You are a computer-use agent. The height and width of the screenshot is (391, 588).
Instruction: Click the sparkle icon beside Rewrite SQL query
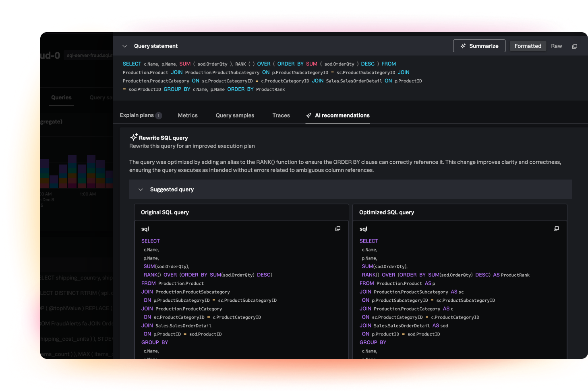134,137
